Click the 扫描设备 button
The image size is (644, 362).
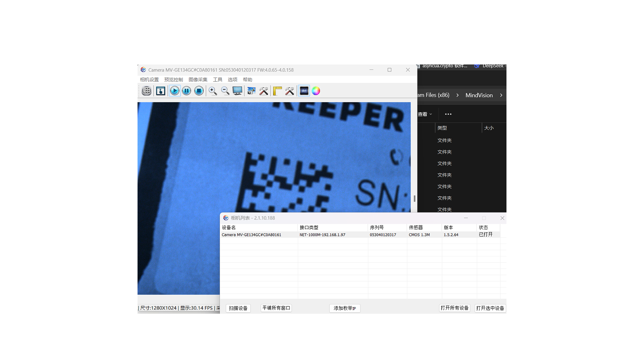pyautogui.click(x=238, y=308)
